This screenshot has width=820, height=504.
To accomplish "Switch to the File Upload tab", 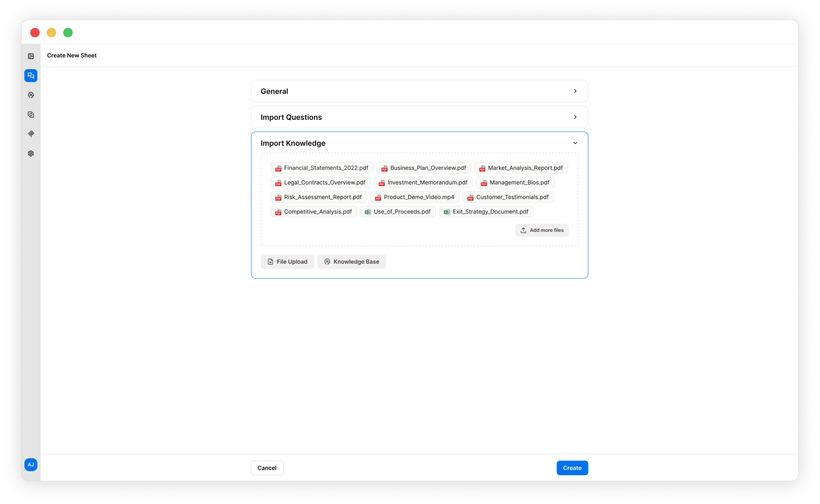I will pos(287,262).
